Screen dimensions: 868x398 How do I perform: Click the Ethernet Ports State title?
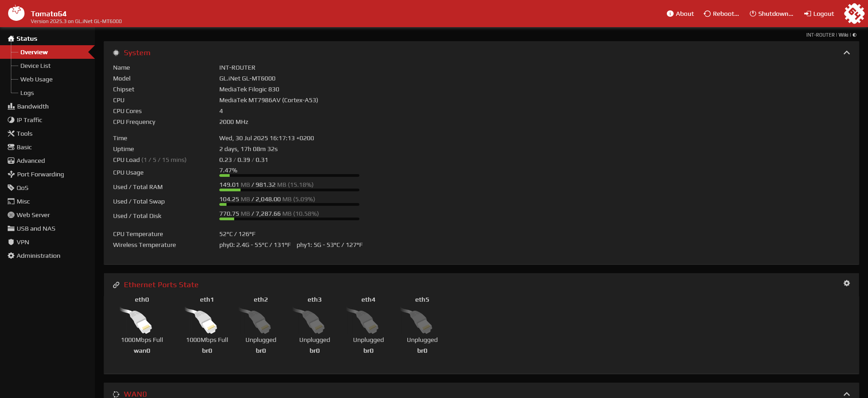(161, 285)
